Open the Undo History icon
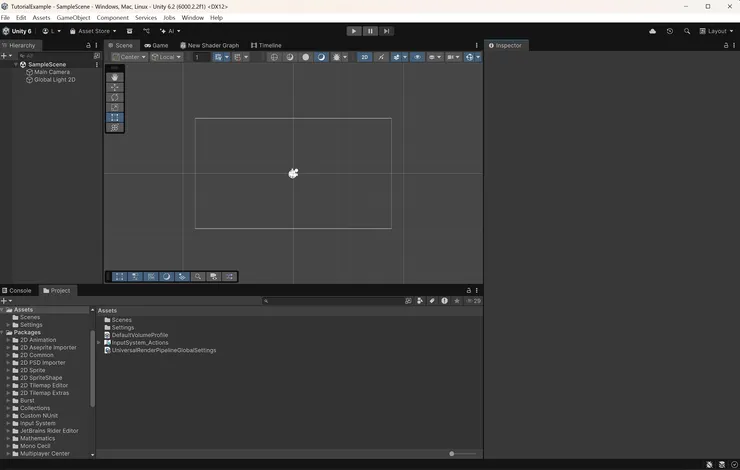The width and height of the screenshot is (740, 470). [x=670, y=31]
